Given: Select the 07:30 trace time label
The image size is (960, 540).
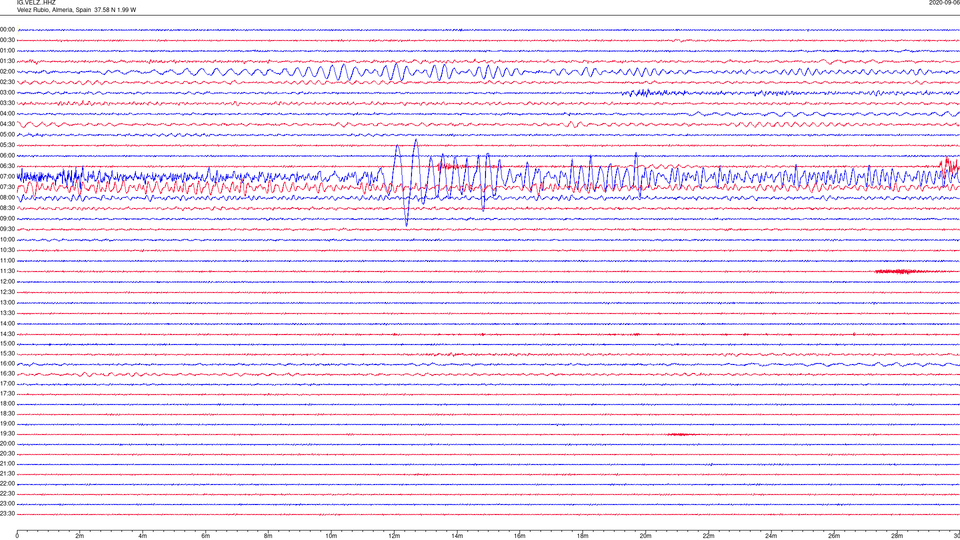Looking at the screenshot, I should point(8,187).
